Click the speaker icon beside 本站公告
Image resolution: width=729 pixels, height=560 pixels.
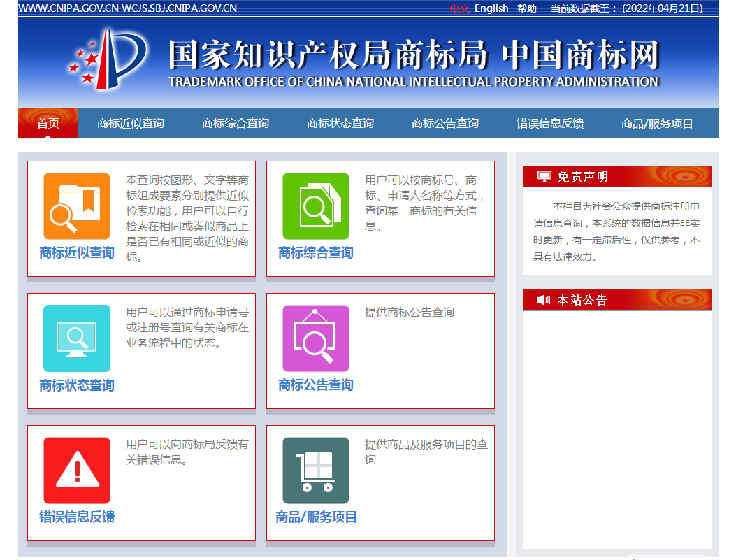pyautogui.click(x=544, y=300)
